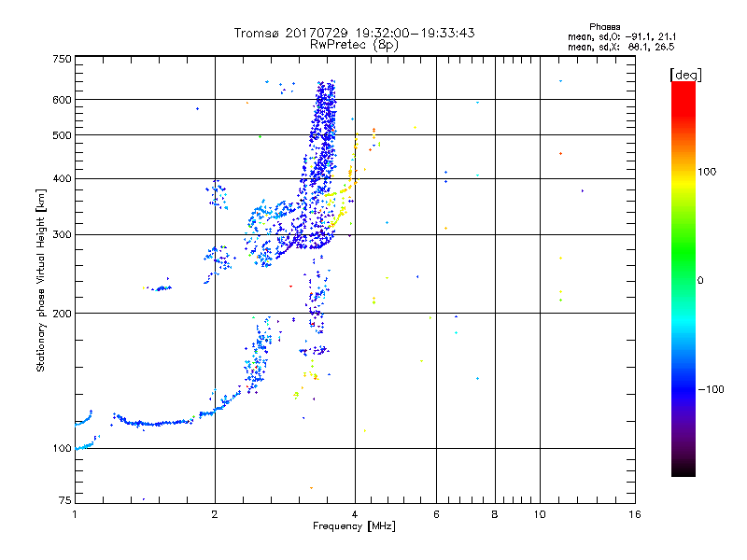Click the Phases header label

604,27
